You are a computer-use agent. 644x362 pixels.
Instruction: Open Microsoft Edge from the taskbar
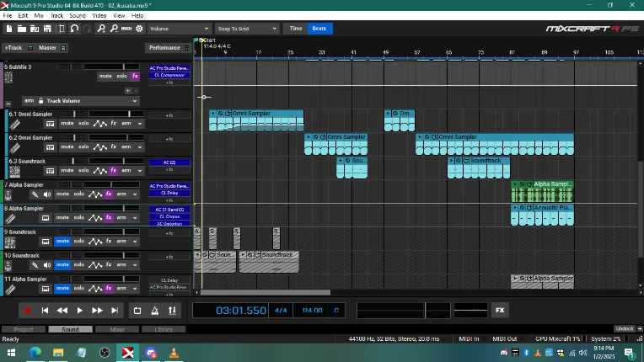(35, 353)
